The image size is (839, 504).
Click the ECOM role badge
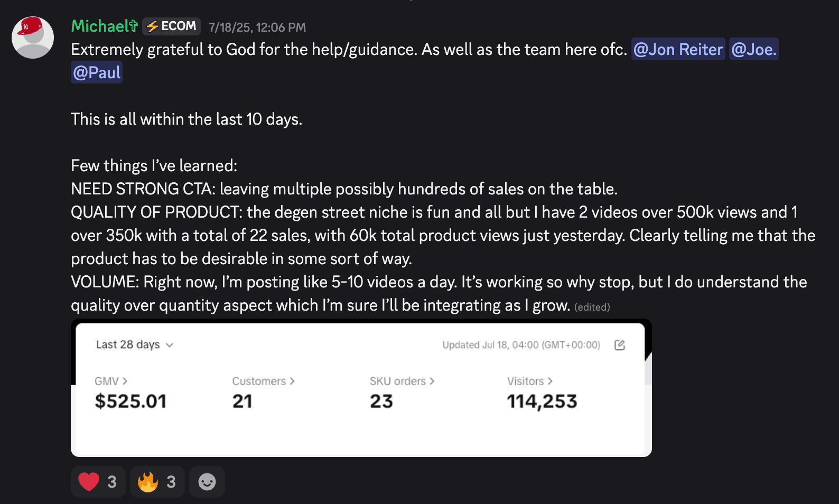(171, 26)
